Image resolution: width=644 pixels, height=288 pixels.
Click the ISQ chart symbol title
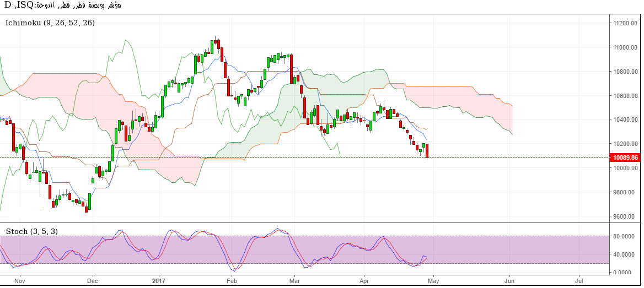point(62,6)
